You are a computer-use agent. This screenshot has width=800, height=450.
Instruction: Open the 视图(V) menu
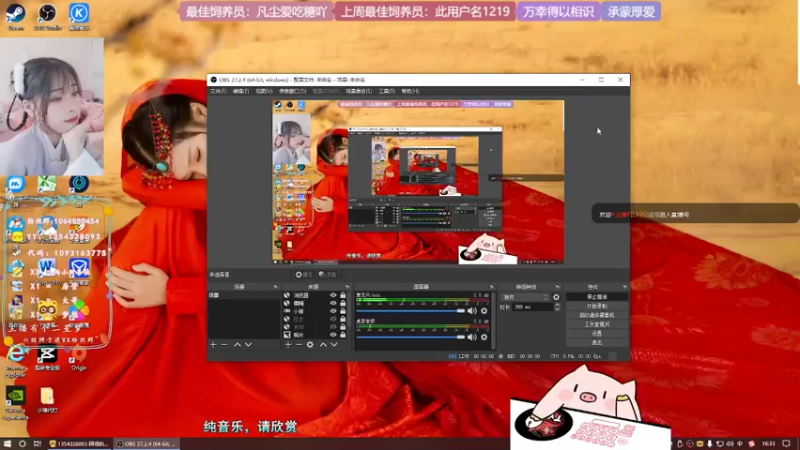click(x=264, y=91)
